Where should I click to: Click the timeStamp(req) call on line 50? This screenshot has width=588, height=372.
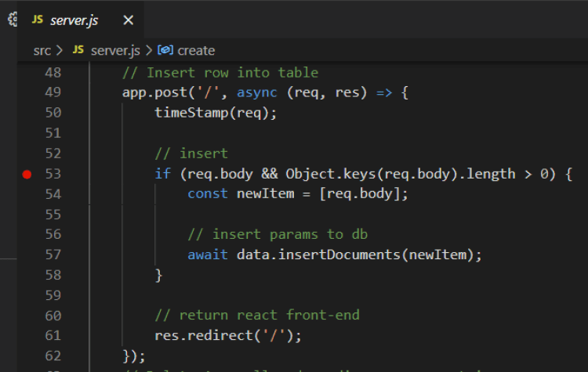[216, 113]
